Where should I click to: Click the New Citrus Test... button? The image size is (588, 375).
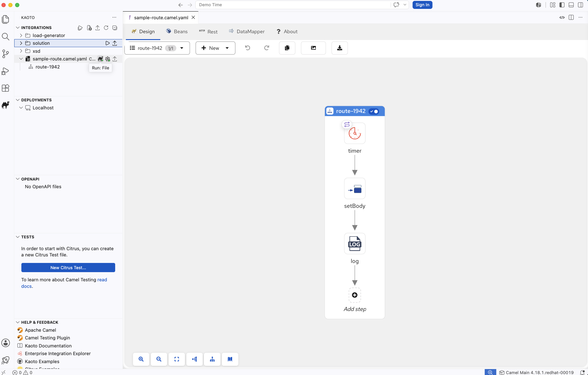tap(68, 268)
